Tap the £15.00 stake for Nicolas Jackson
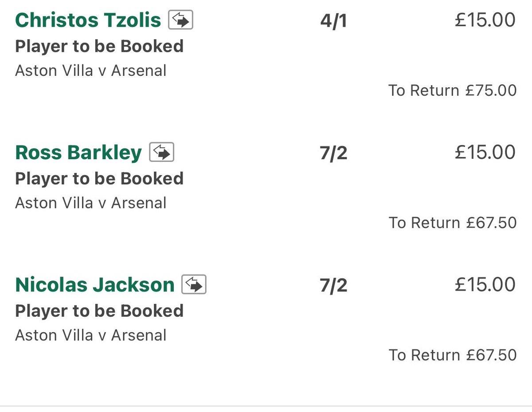532x412 pixels. click(x=485, y=285)
